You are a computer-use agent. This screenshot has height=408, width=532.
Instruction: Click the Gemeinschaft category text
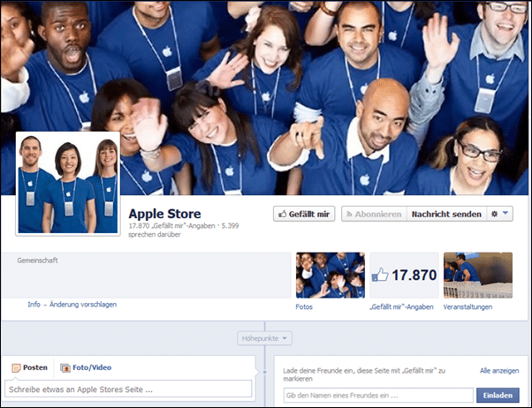point(37,261)
